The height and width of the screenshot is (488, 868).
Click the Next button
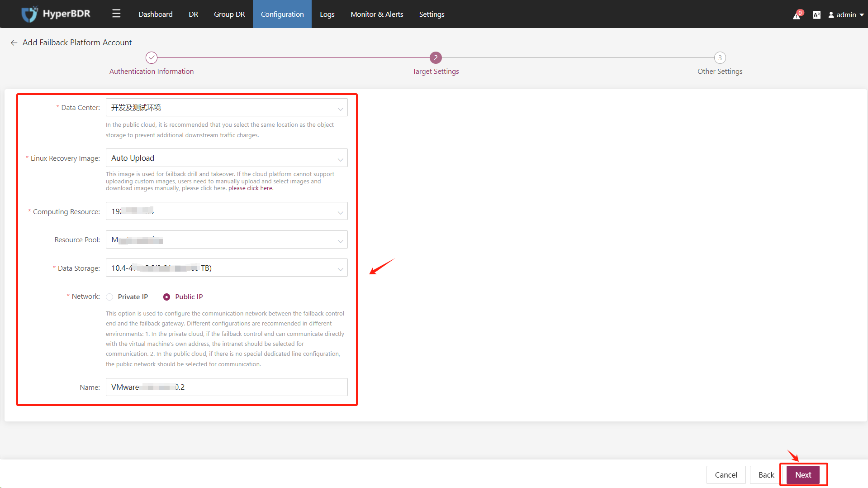803,475
